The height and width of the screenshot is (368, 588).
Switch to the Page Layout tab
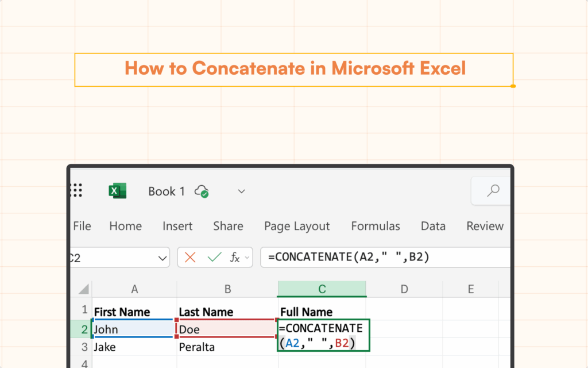pos(297,227)
